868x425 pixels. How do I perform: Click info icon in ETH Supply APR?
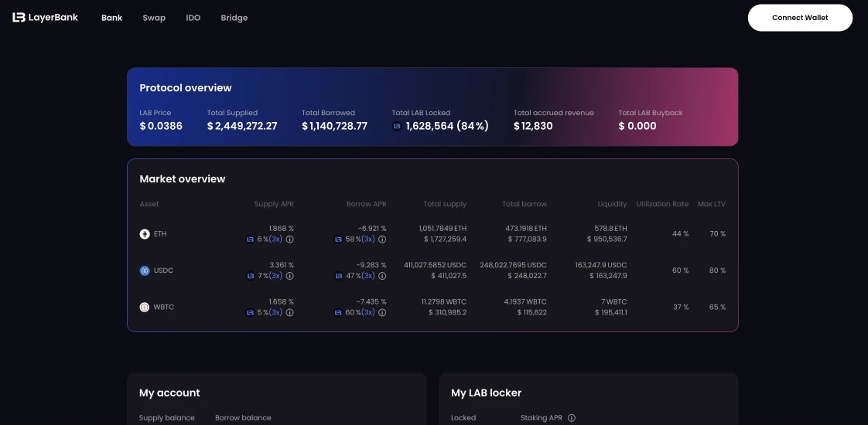pyautogui.click(x=289, y=240)
